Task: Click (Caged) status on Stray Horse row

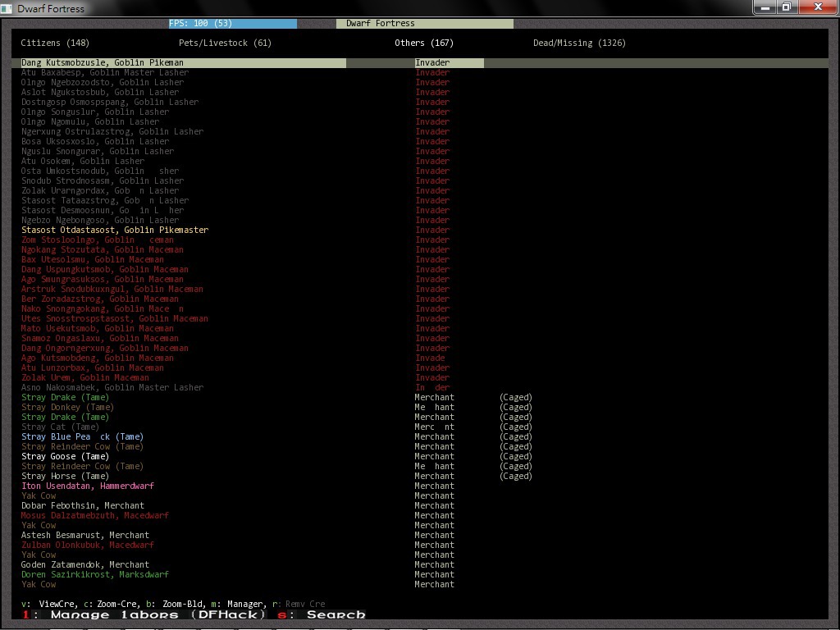Action: click(x=516, y=477)
